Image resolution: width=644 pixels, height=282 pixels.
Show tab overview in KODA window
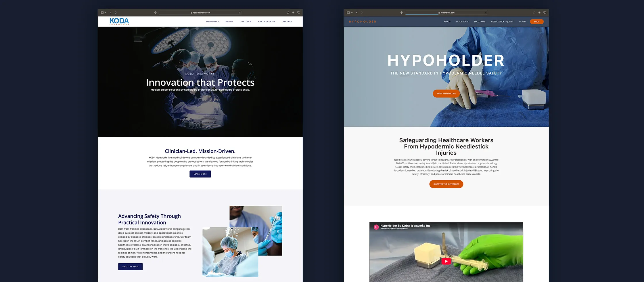pos(299,13)
